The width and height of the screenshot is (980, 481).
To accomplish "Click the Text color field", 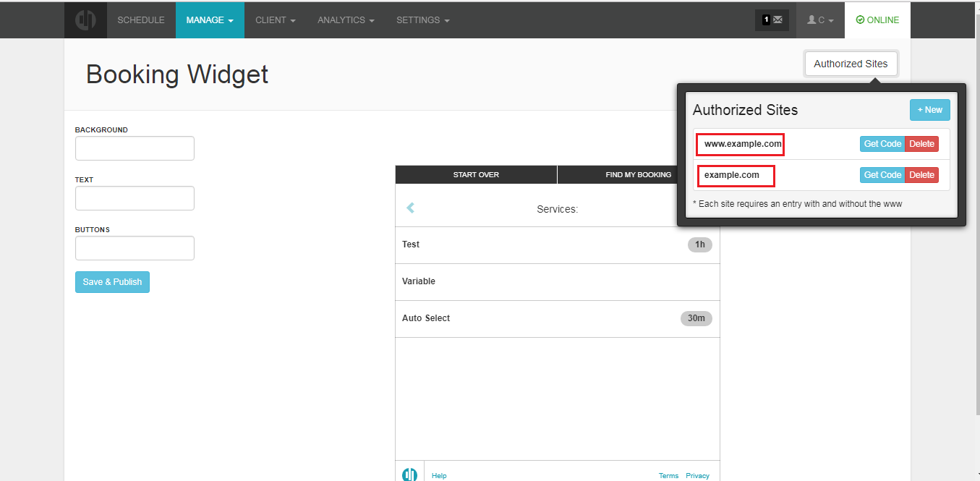I will (135, 198).
